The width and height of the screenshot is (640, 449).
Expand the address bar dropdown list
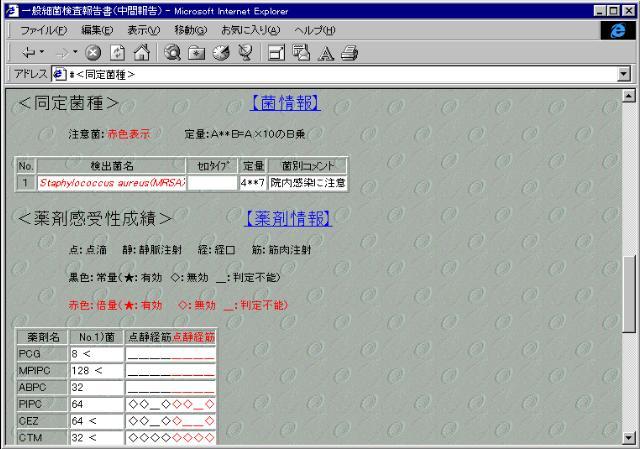[x=624, y=74]
